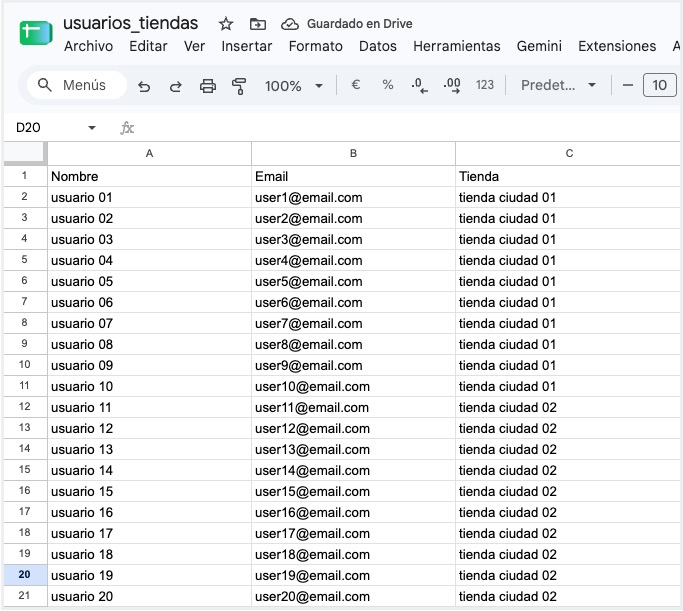Click the D20 name box
The image size is (683, 611).
[x=28, y=128]
